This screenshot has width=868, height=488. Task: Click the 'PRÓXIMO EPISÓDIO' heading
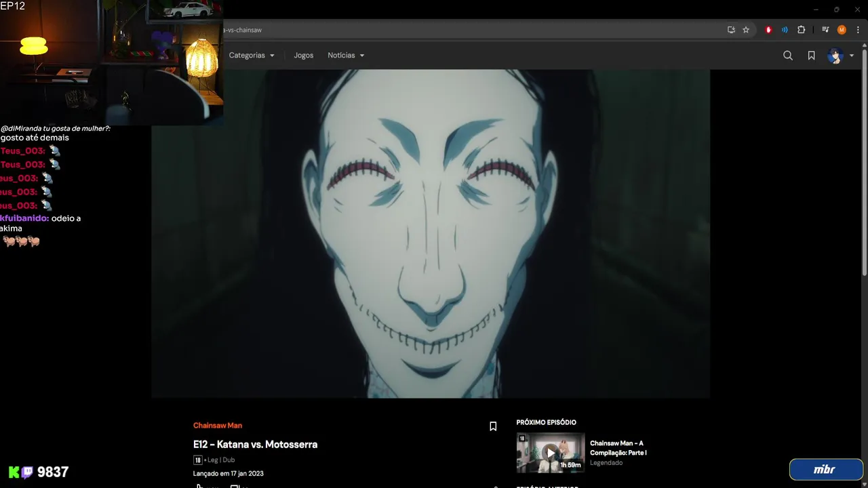click(547, 422)
